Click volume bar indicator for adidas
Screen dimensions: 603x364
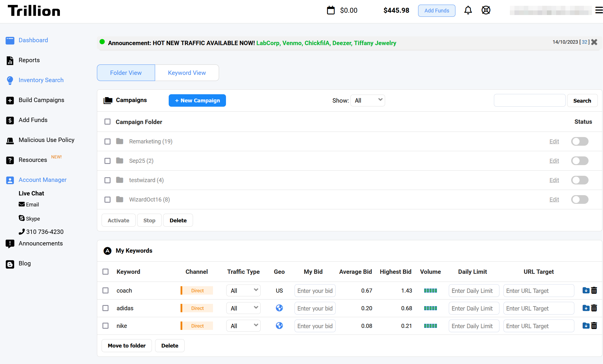pyautogui.click(x=430, y=308)
